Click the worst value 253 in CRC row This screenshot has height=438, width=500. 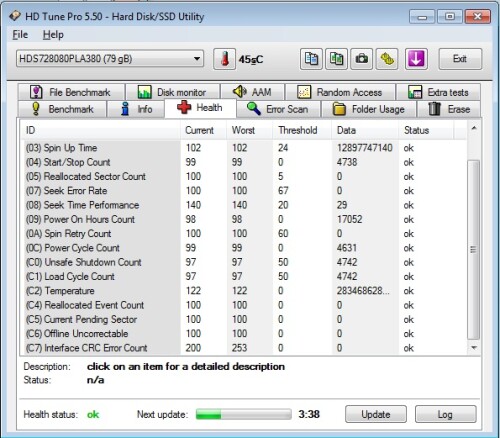[x=240, y=348]
